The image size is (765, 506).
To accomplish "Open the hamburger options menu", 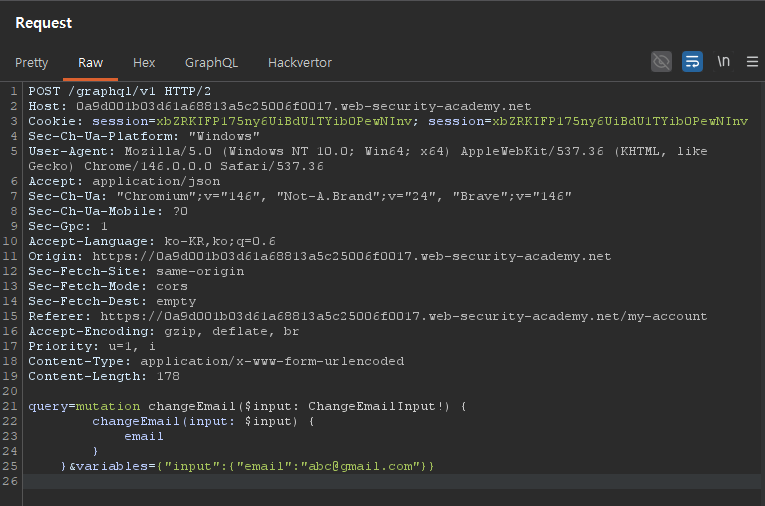I will pos(752,62).
